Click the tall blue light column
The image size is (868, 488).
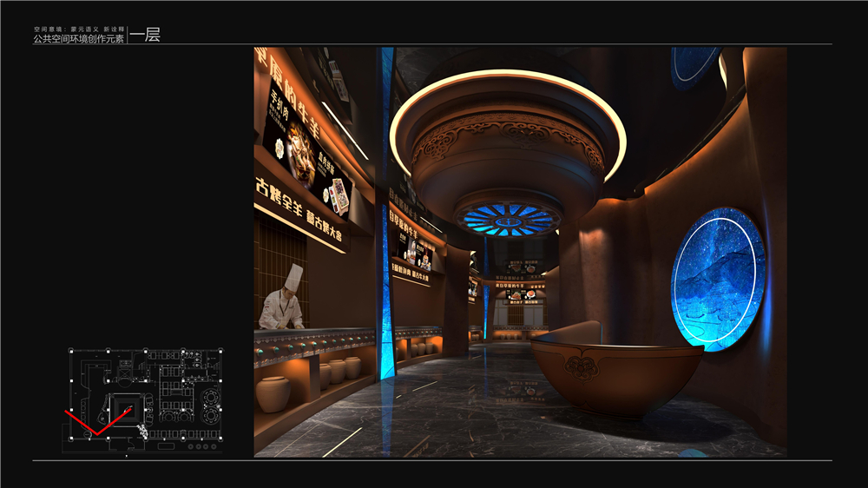[386, 217]
